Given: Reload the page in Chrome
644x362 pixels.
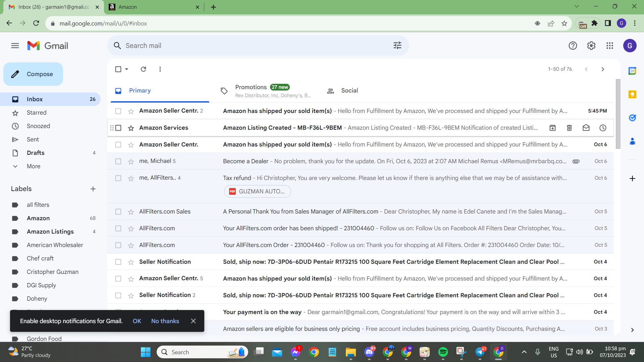Looking at the screenshot, I should [36, 23].
